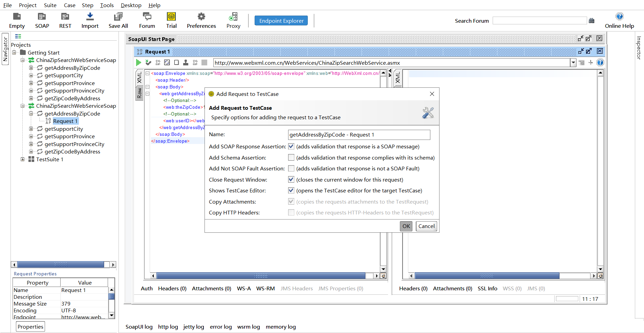Toggle Close Request Window checkbox
The height and width of the screenshot is (333, 644).
coord(291,180)
